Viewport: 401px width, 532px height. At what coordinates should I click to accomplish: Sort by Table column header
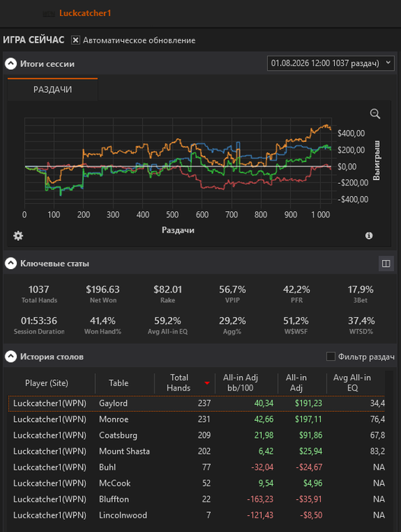pos(119,383)
